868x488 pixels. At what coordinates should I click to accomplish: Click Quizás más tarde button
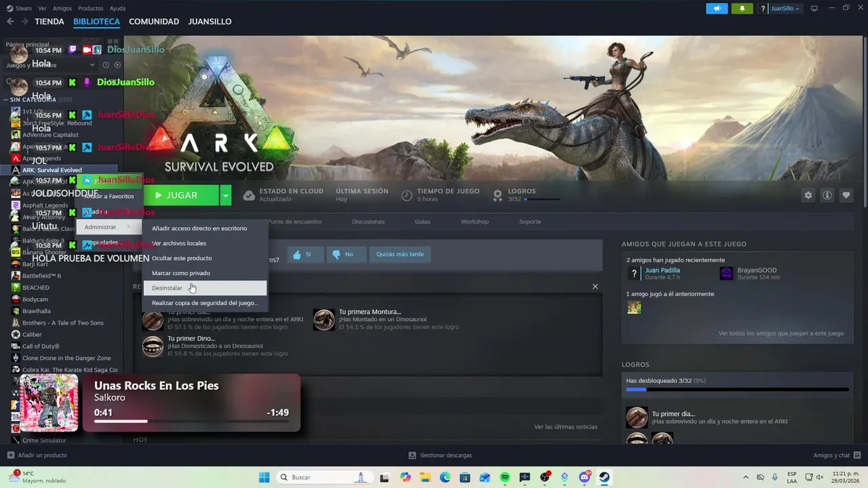point(400,254)
